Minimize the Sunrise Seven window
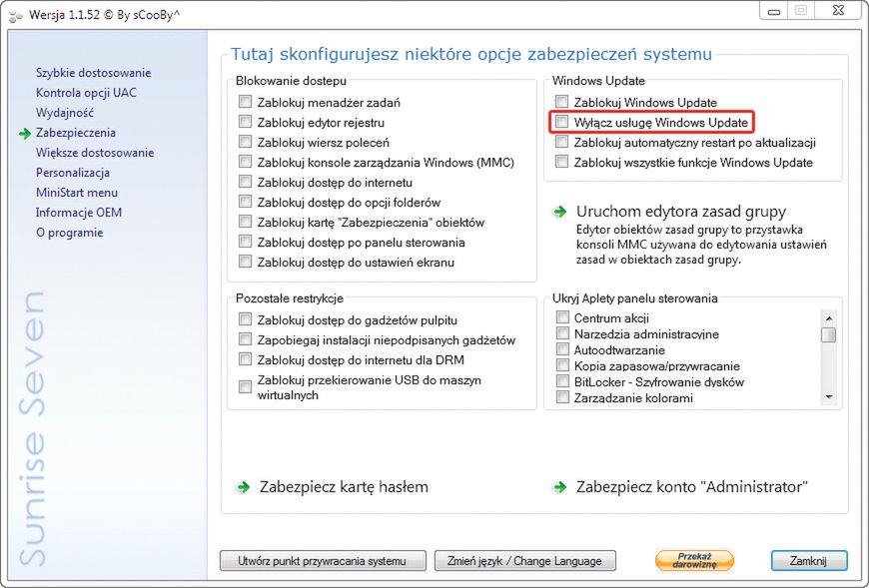 774,11
